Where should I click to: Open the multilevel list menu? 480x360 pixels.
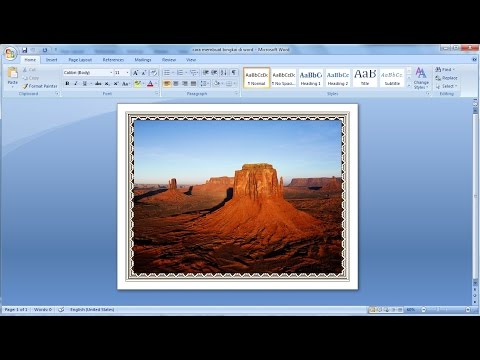pos(193,73)
